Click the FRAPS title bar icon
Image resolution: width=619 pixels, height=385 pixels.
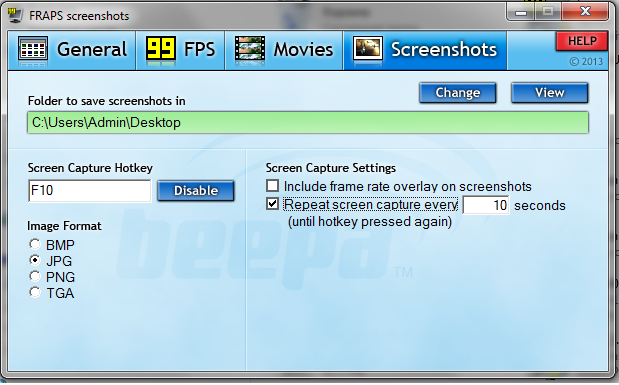[15, 15]
